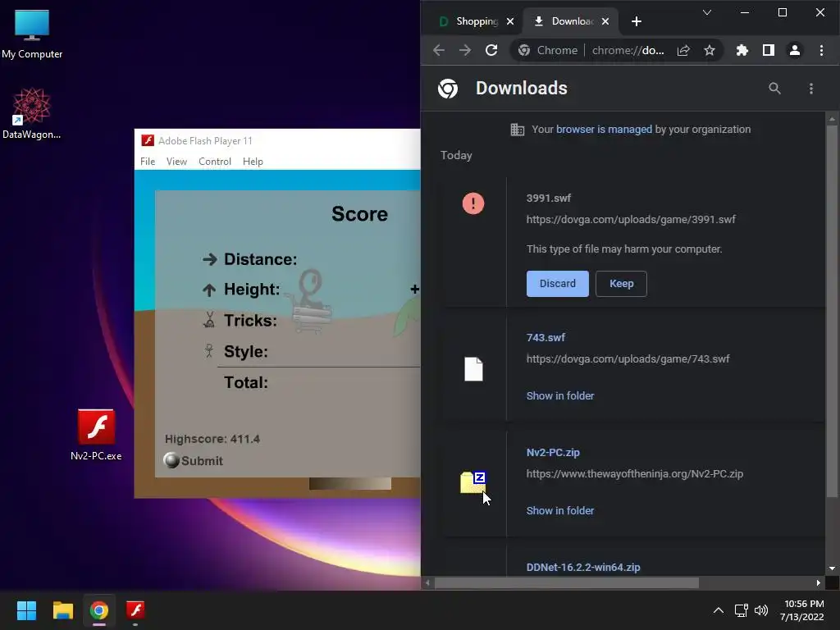The image size is (840, 630).
Task: Switch to Chrome in the taskbar
Action: (99, 610)
